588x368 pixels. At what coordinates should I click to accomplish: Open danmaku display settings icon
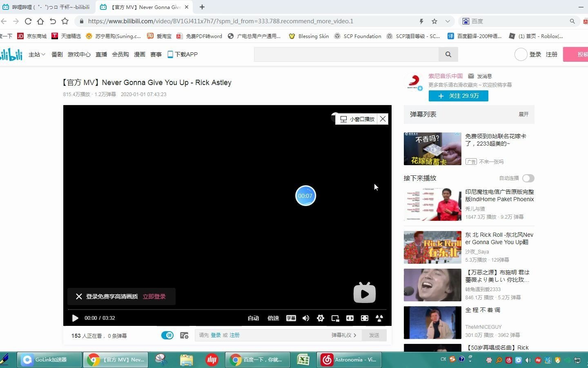tap(184, 335)
